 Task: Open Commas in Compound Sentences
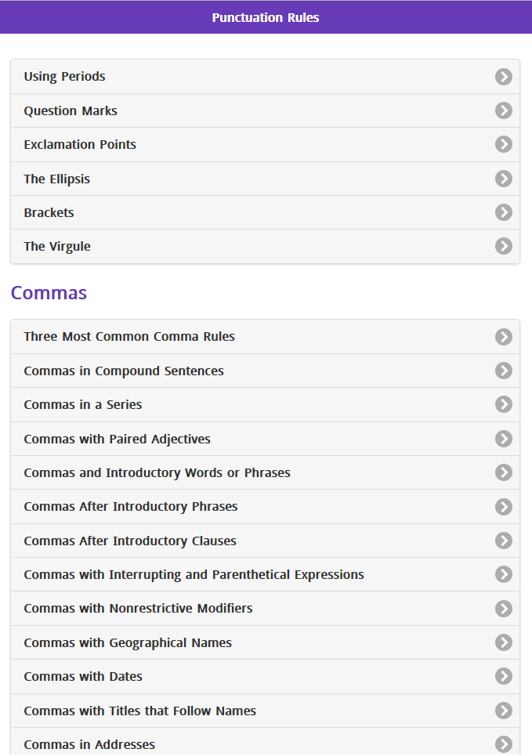[266, 371]
